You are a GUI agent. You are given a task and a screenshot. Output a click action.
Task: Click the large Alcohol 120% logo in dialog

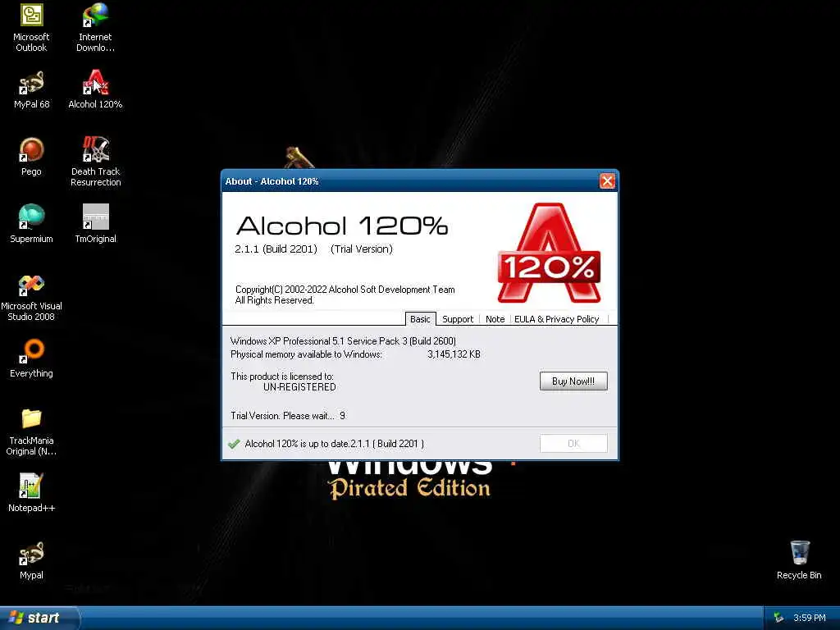(x=549, y=253)
